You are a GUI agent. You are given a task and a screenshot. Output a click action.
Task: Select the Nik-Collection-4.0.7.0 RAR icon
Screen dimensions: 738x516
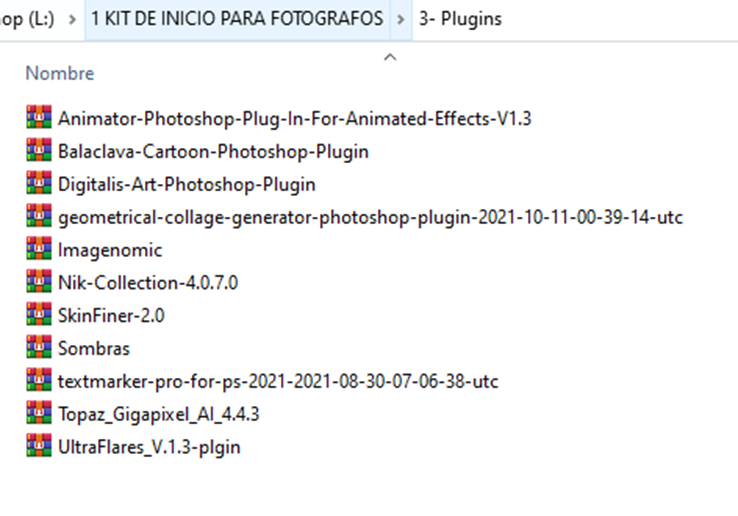pos(39,281)
